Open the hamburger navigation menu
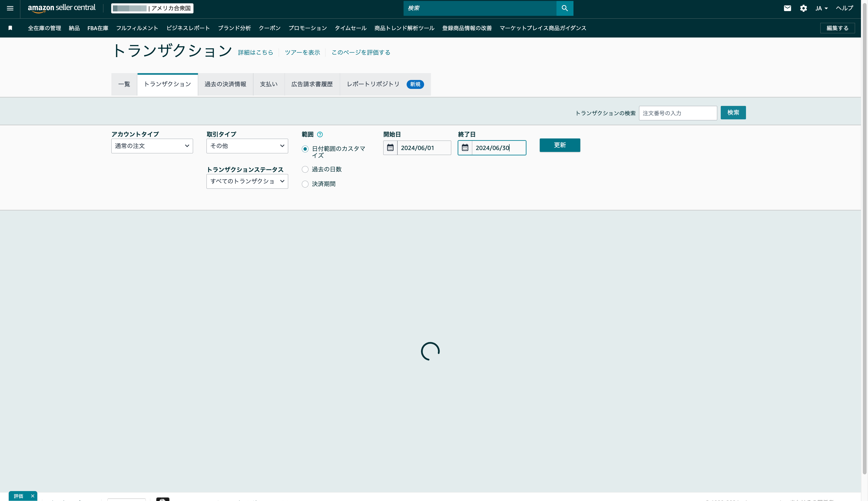 [x=10, y=8]
